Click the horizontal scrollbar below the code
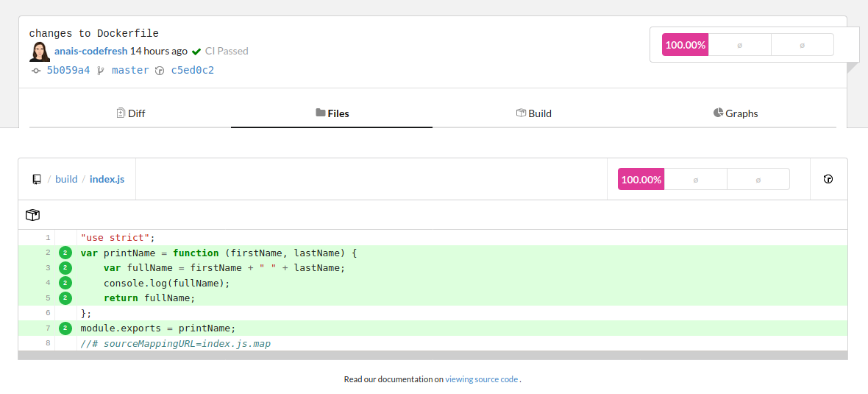Viewport: 868px width, 394px height. (x=433, y=356)
